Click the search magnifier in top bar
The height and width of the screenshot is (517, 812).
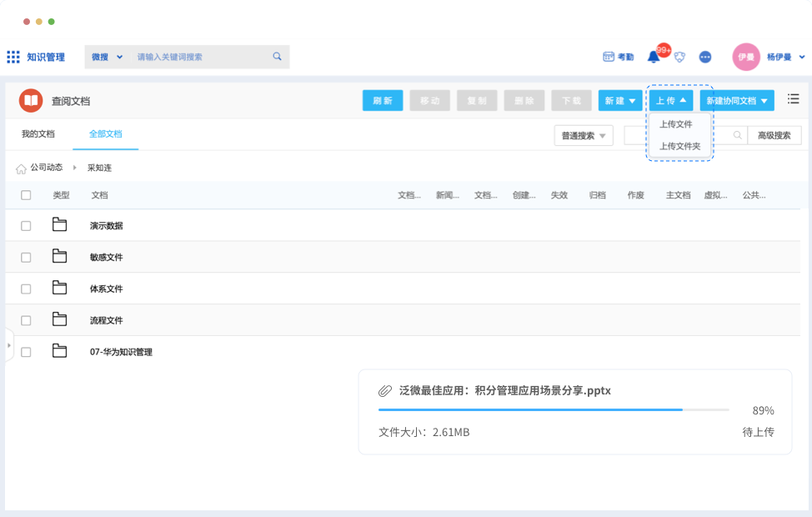point(278,57)
